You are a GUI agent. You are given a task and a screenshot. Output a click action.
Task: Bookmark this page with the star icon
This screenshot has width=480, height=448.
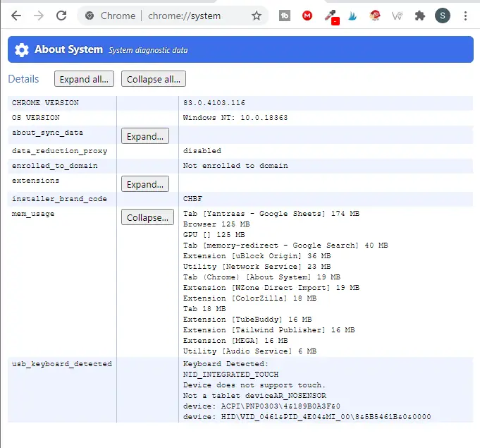(257, 16)
